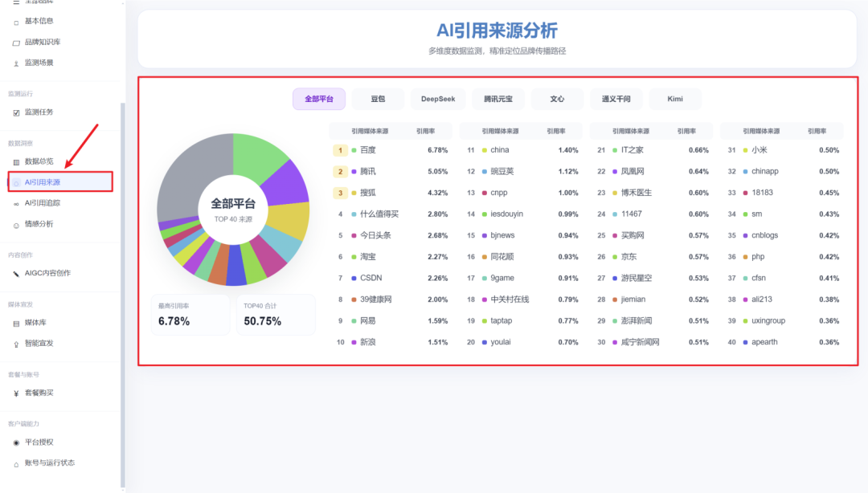This screenshot has height=493, width=868.
Task: Click the AI引用来源分析 page title
Action: 497,31
